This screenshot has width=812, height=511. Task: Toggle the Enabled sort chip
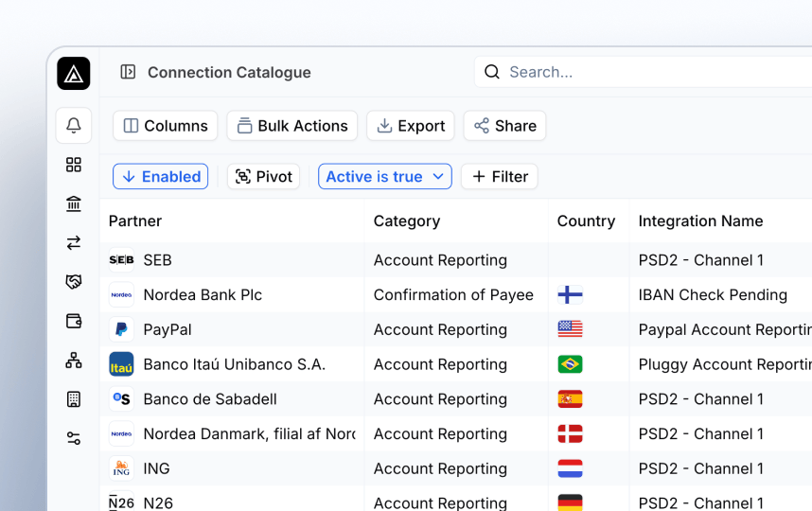161,177
